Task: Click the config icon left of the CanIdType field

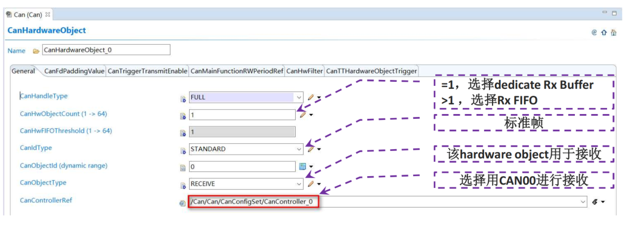Action: coord(183,150)
